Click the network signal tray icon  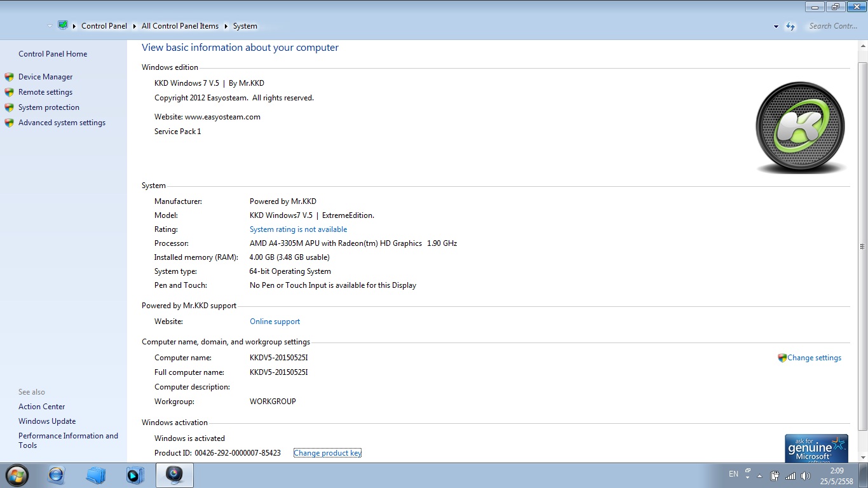pyautogui.click(x=790, y=475)
